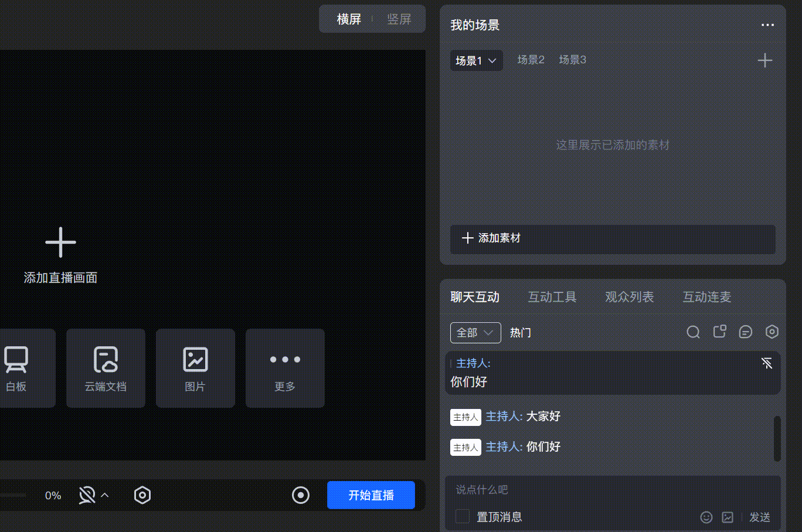Switch to the 互动工具 tab
The height and width of the screenshot is (532, 802).
coord(552,297)
